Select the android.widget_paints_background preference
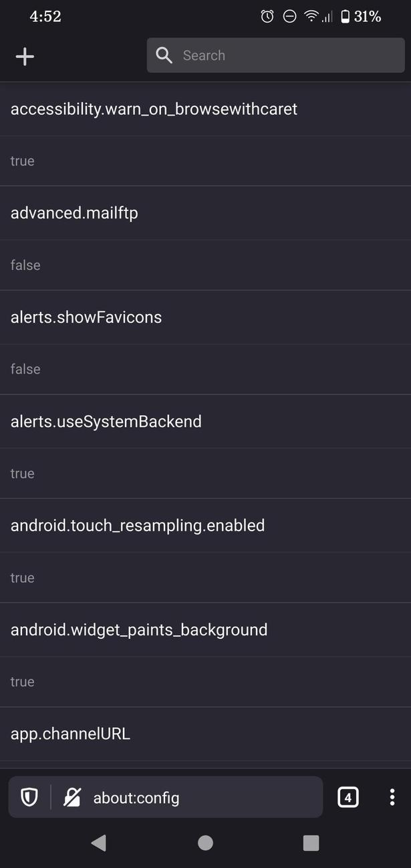 [138, 629]
